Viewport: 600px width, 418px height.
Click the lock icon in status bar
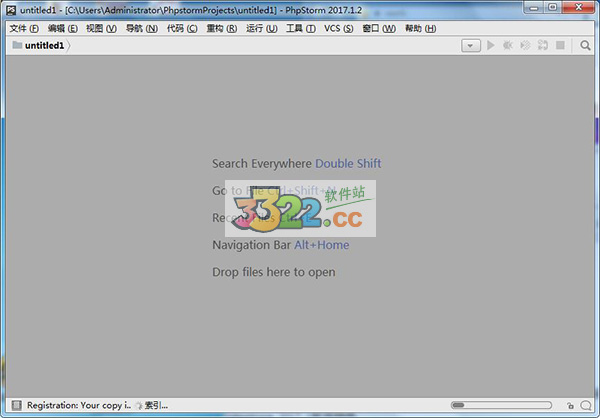pos(570,405)
